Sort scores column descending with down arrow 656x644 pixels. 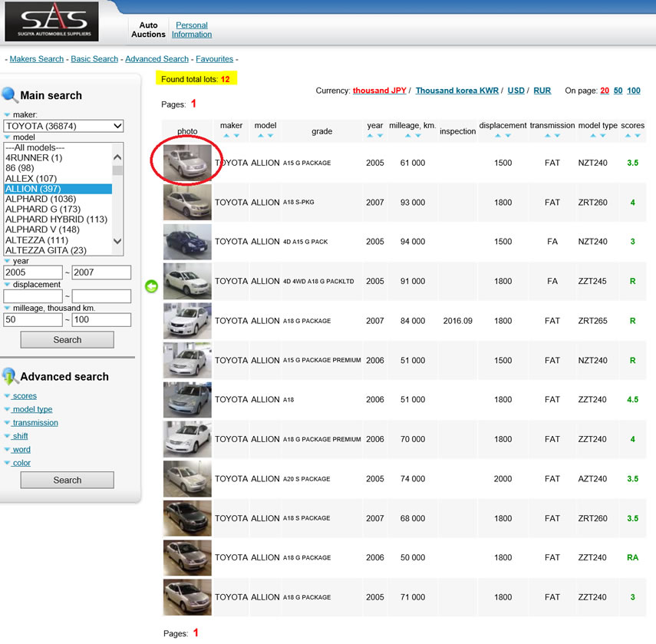pyautogui.click(x=638, y=136)
